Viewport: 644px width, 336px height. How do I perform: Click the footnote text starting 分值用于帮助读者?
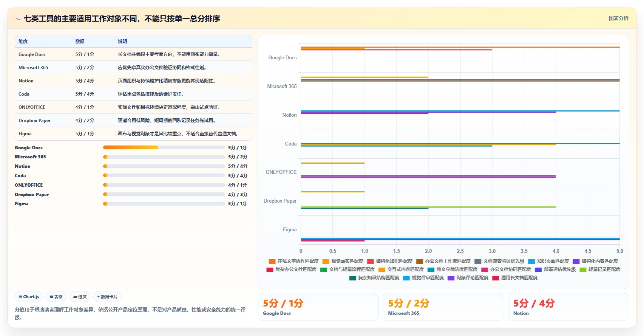(x=130, y=313)
